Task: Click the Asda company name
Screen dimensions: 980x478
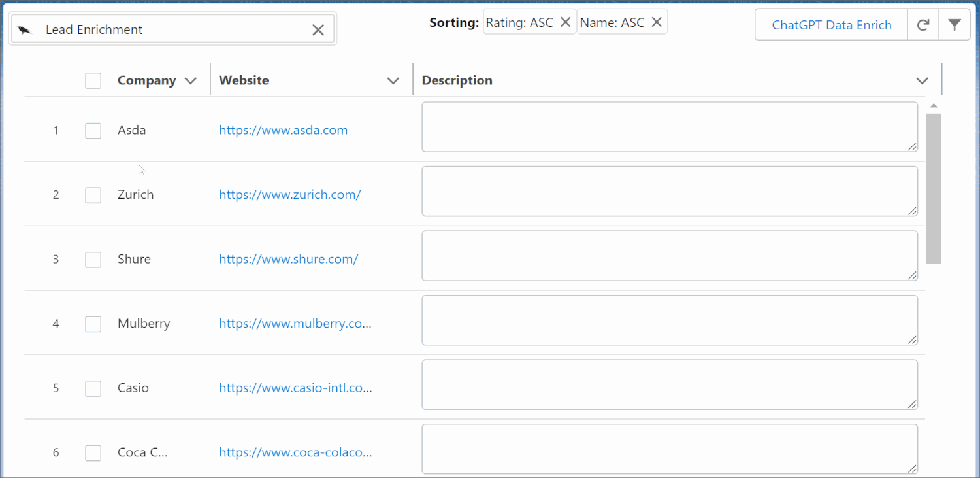Action: [x=131, y=130]
